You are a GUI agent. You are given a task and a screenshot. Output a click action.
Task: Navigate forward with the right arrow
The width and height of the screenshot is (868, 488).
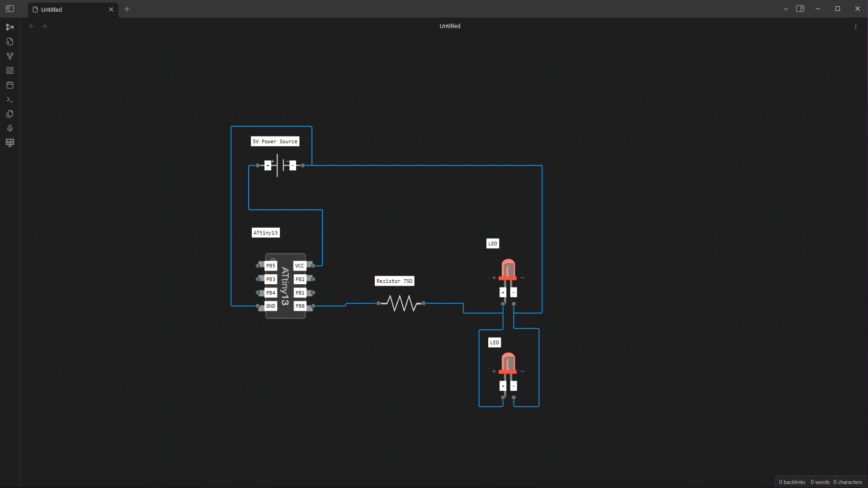click(x=44, y=26)
